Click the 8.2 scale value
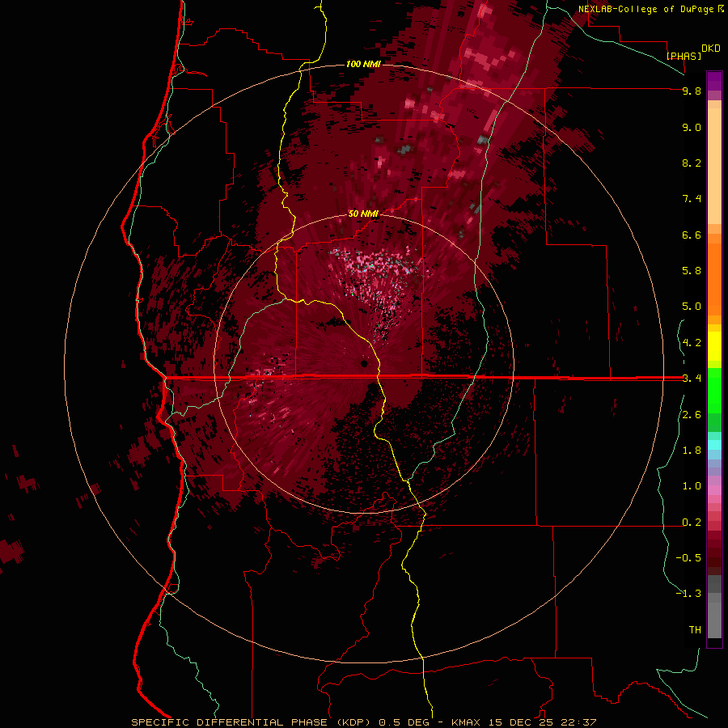 [x=692, y=163]
